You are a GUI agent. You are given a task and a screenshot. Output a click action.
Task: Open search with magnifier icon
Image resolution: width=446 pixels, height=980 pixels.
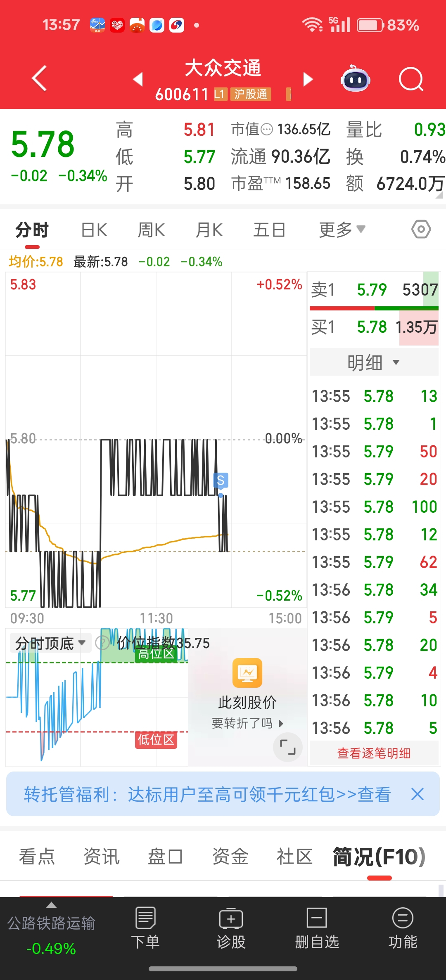(411, 79)
